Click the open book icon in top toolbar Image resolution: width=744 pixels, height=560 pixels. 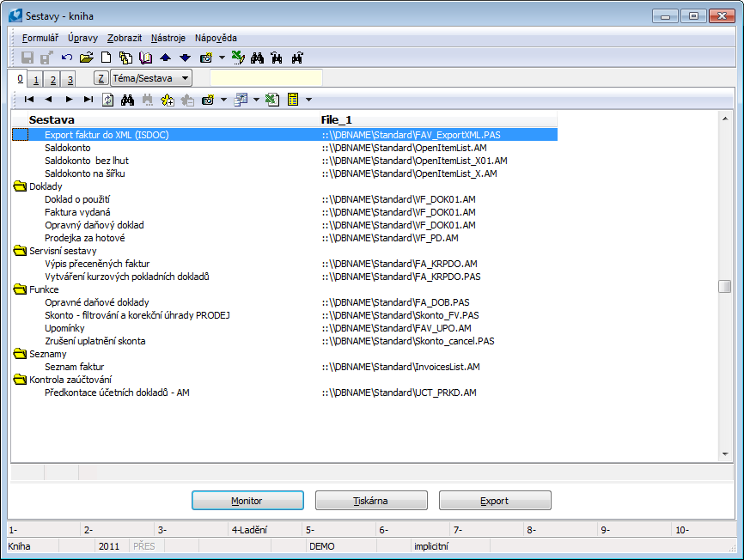coord(145,58)
